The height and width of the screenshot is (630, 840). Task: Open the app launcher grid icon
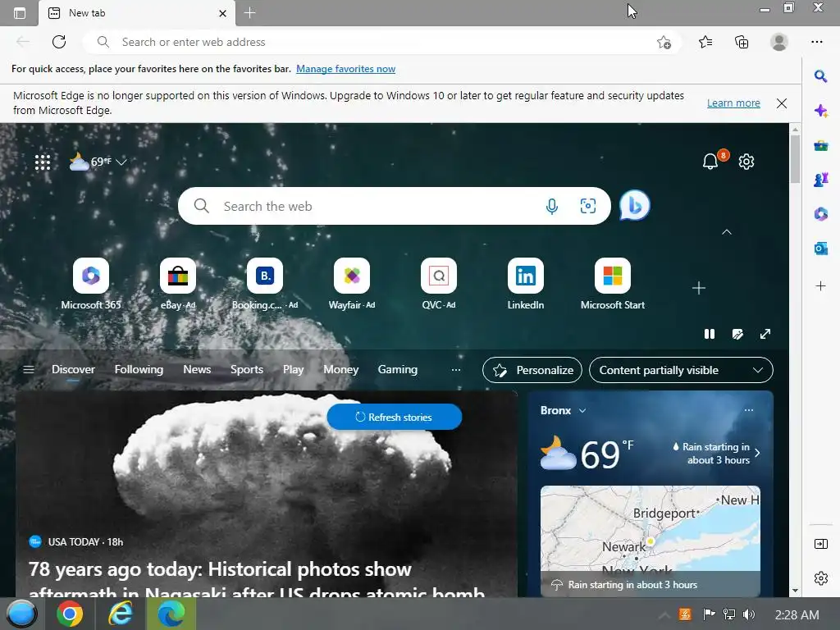pos(43,162)
